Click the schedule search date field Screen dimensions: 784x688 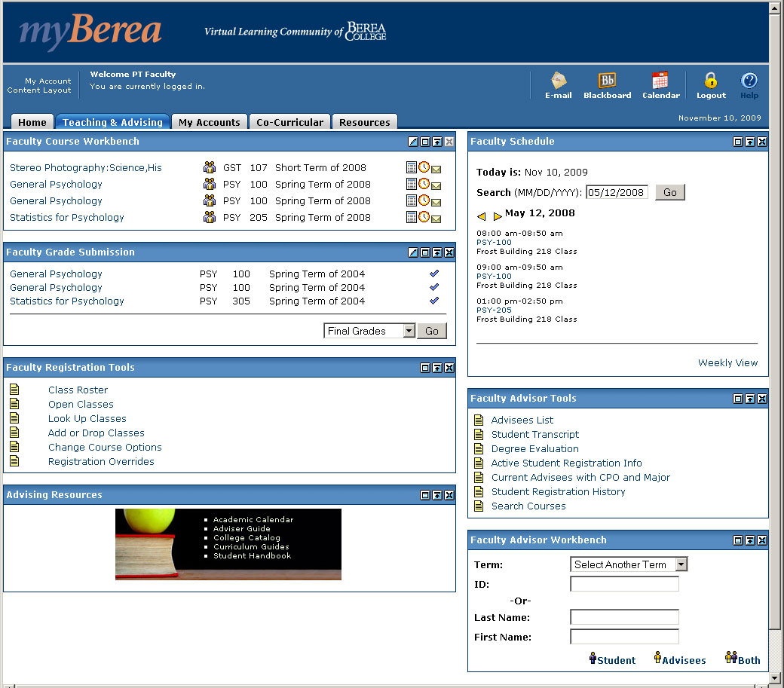617,192
